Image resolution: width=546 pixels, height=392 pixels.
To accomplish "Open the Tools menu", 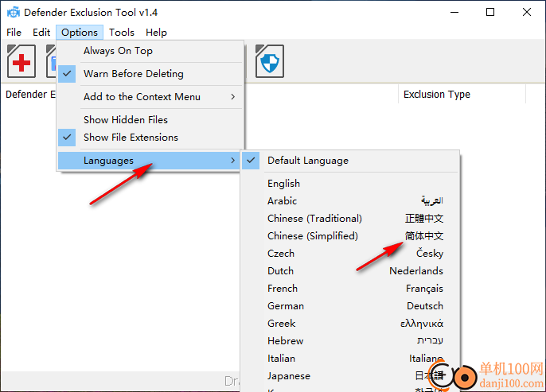I will [x=122, y=33].
